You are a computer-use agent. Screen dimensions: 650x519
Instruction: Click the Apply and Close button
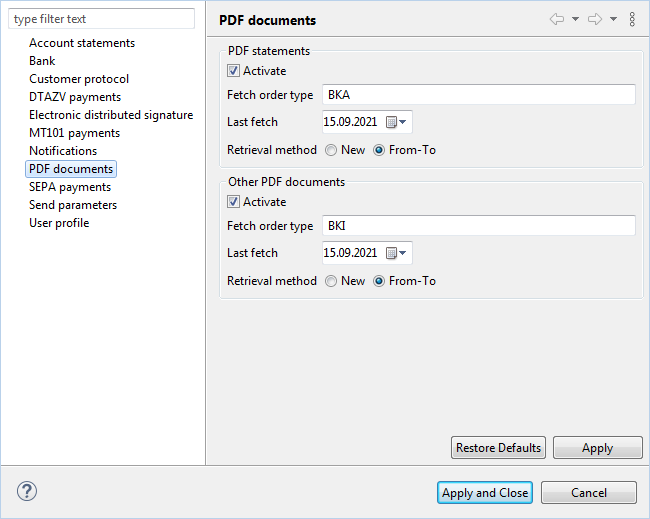(485, 492)
